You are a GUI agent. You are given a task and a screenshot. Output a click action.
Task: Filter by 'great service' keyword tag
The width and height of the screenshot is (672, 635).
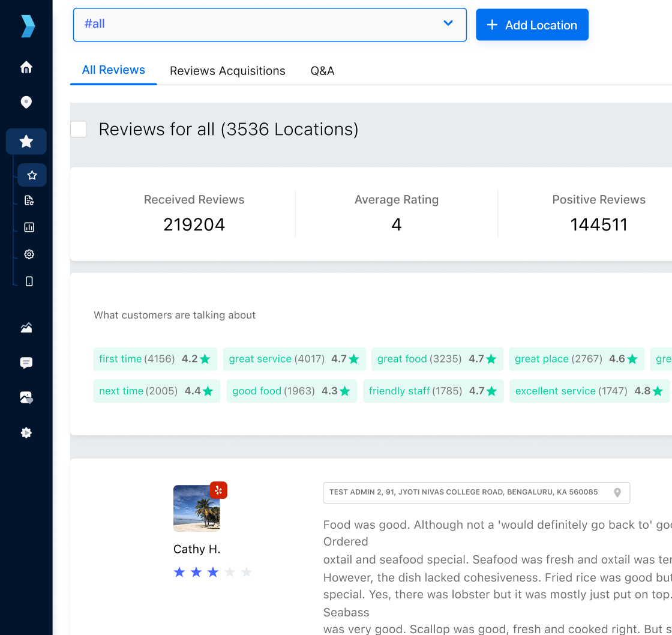click(294, 359)
